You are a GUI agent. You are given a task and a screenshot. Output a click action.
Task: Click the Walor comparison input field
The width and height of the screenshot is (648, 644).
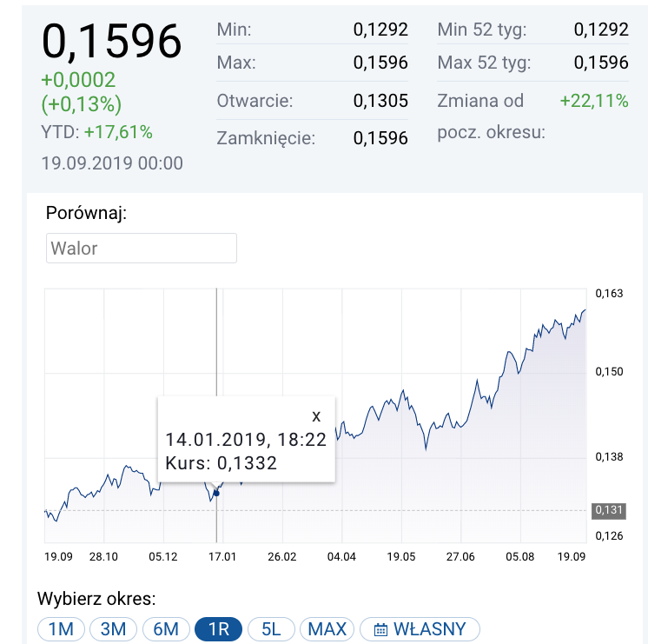tap(142, 248)
